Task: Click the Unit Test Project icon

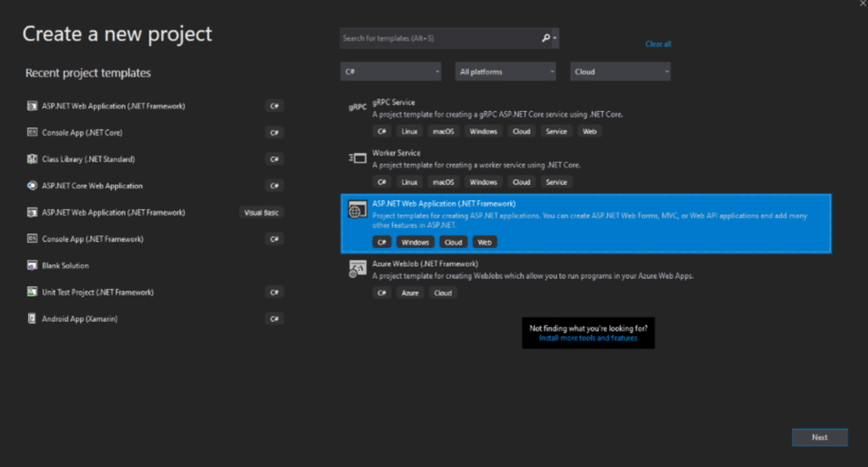Action: click(32, 292)
